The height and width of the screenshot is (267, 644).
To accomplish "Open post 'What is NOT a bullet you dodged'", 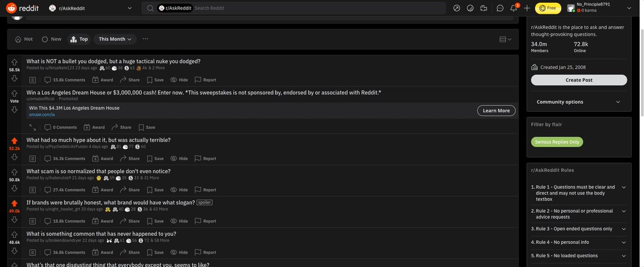I will (x=113, y=61).
